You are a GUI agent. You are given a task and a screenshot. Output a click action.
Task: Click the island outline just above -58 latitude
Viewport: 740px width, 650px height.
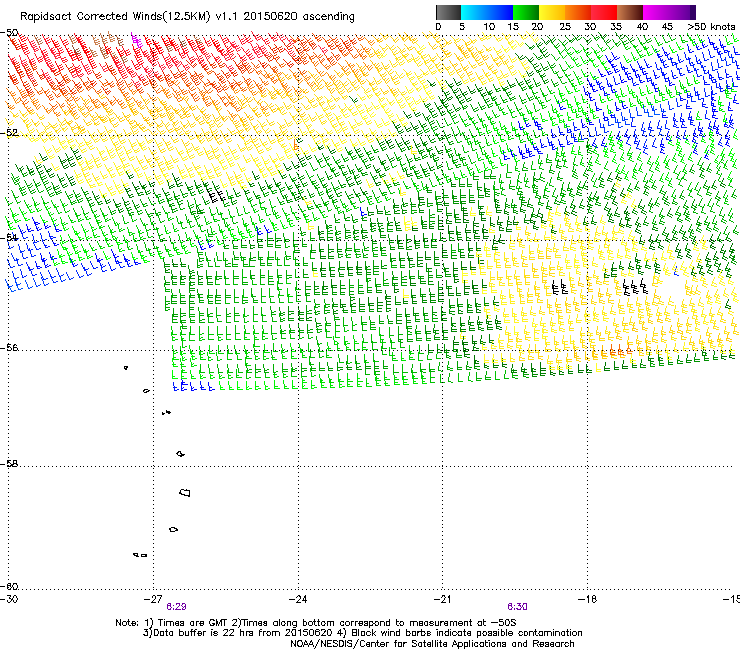(x=180, y=454)
